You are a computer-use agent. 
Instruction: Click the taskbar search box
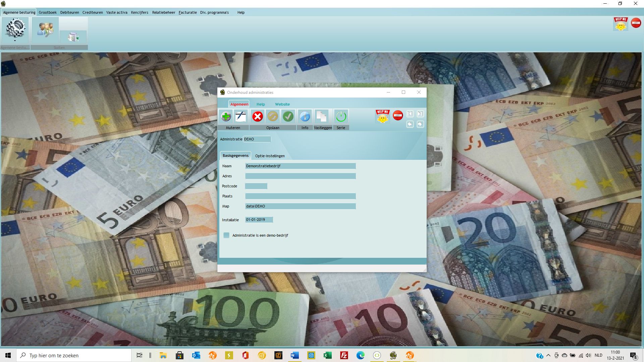[74, 355]
